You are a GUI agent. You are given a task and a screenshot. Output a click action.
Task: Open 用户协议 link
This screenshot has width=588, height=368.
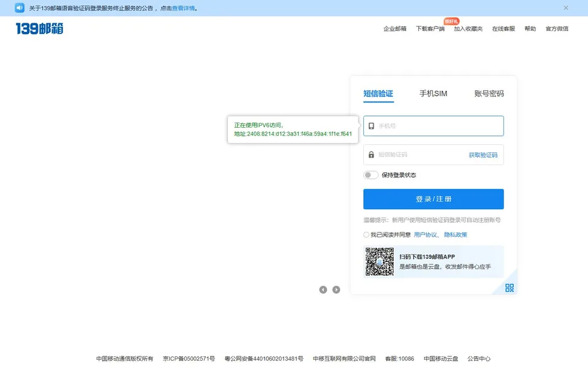click(425, 235)
